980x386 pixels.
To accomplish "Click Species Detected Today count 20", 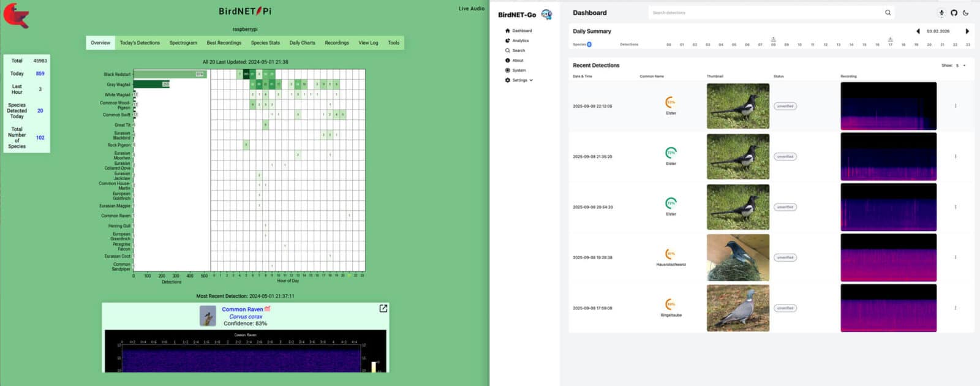I will (40, 111).
